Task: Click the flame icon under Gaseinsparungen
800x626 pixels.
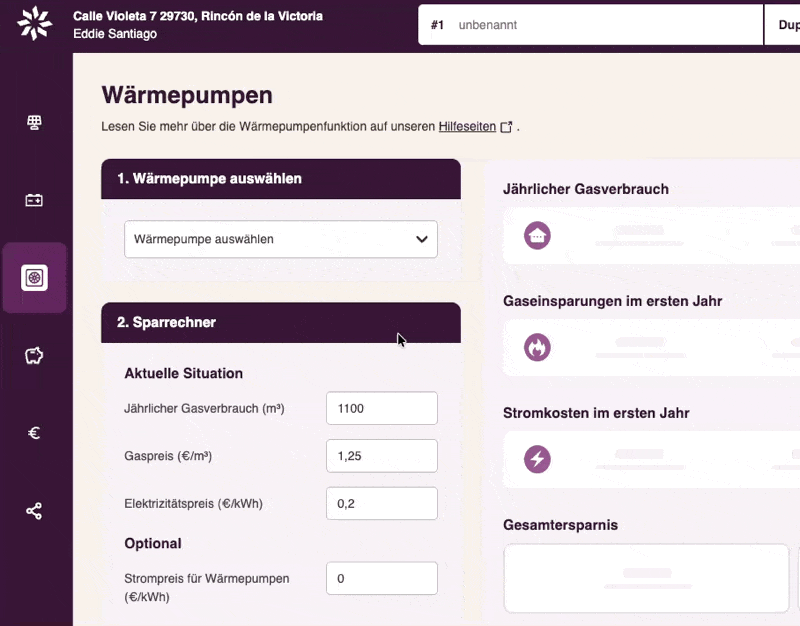Action: [538, 348]
